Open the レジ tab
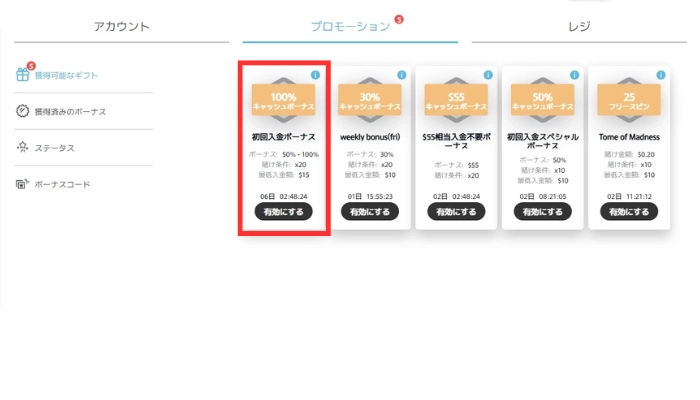This screenshot has width=700, height=400. [579, 27]
